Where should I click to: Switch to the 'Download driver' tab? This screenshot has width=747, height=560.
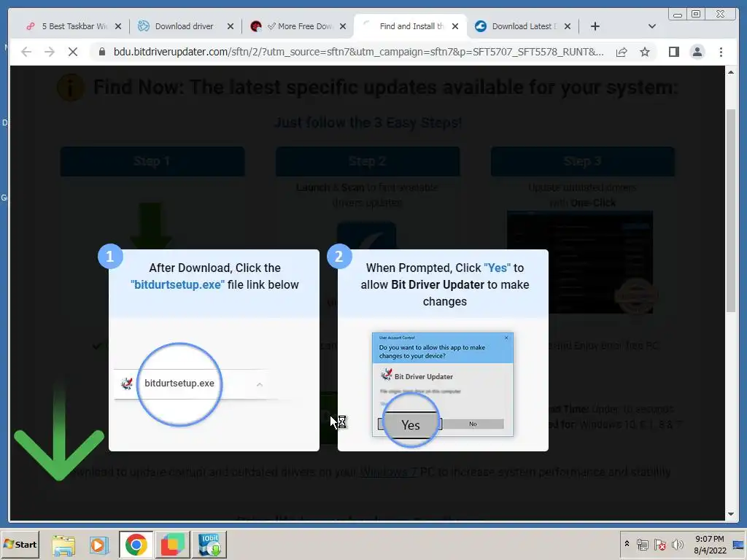pos(184,26)
